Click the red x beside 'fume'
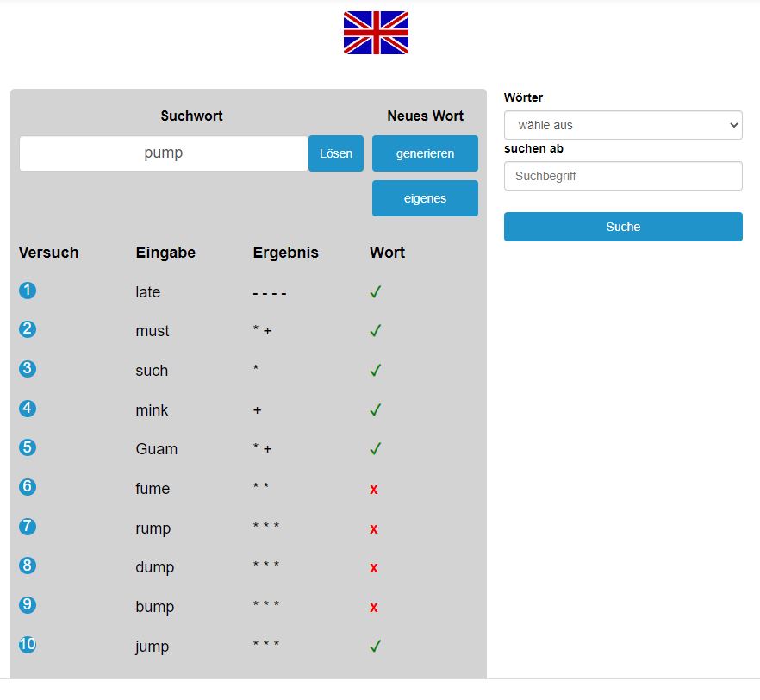The height and width of the screenshot is (700, 760). tap(374, 489)
